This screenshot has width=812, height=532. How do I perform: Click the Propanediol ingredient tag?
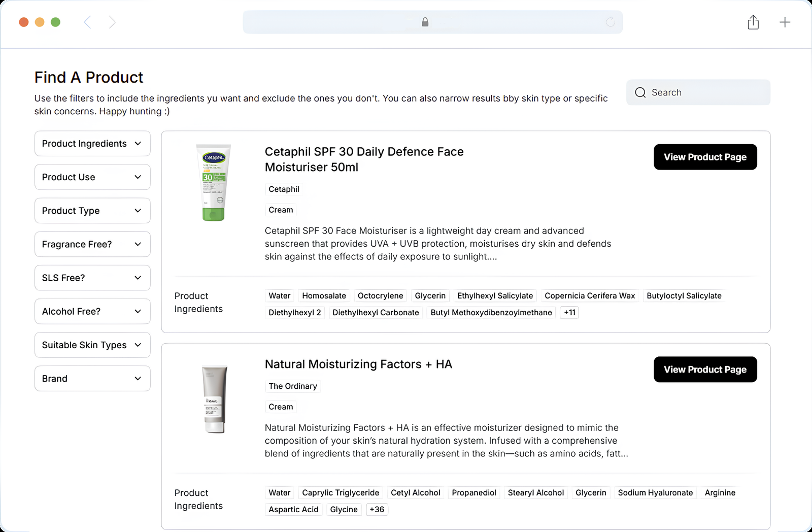tap(474, 493)
